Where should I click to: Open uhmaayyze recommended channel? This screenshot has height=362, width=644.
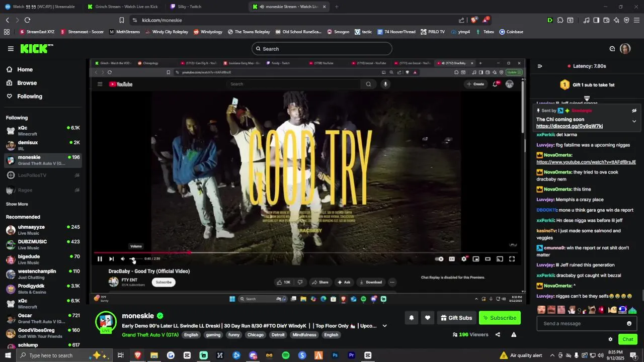pyautogui.click(x=43, y=230)
